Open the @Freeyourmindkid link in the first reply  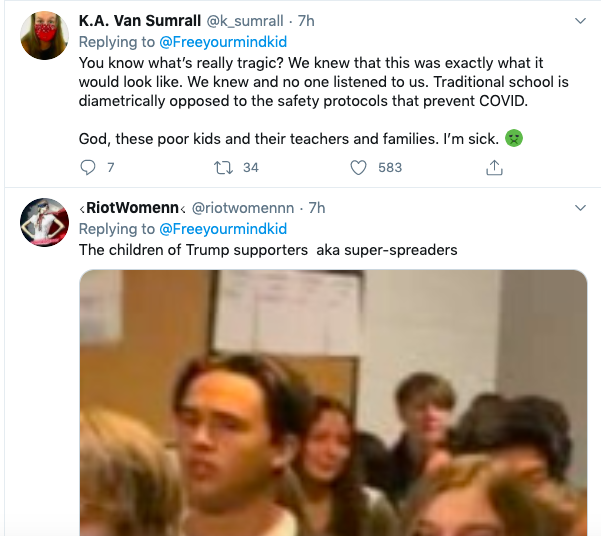(223, 42)
